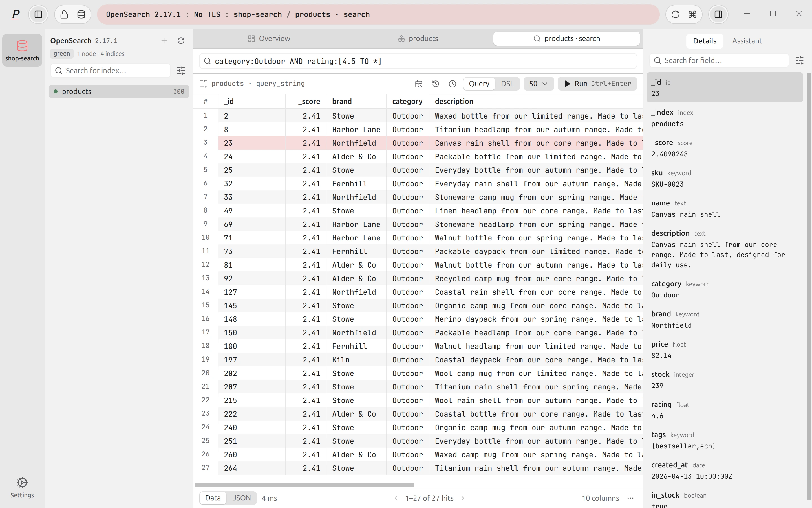Select the products · search tab
The image size is (812, 508).
point(566,39)
